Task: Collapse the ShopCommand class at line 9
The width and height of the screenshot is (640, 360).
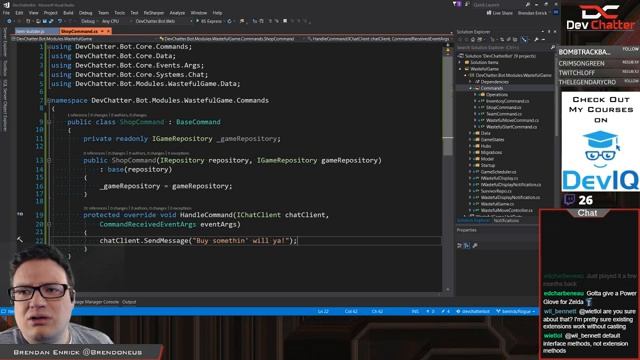Action: (x=49, y=122)
